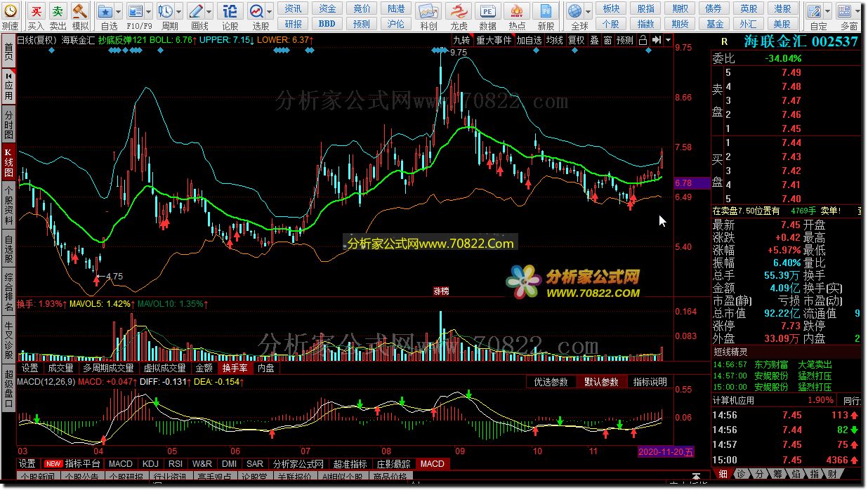
Task: Open the chart toolbar overflow dropdown arrow
Action: pos(668,41)
